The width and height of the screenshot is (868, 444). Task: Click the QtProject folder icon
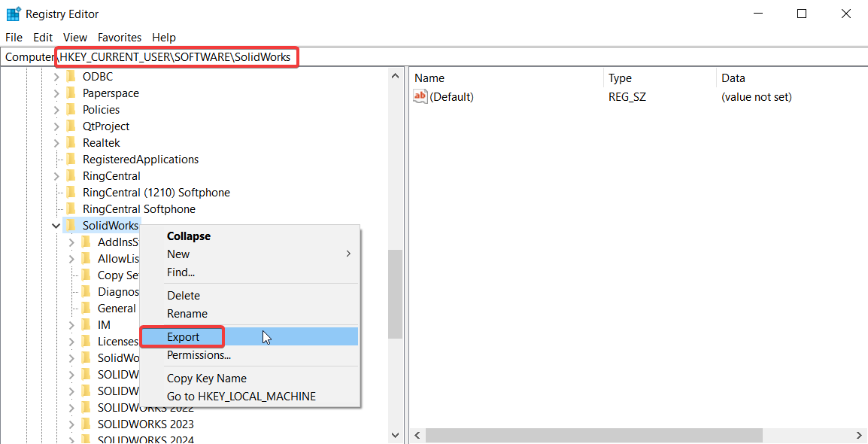click(x=71, y=126)
